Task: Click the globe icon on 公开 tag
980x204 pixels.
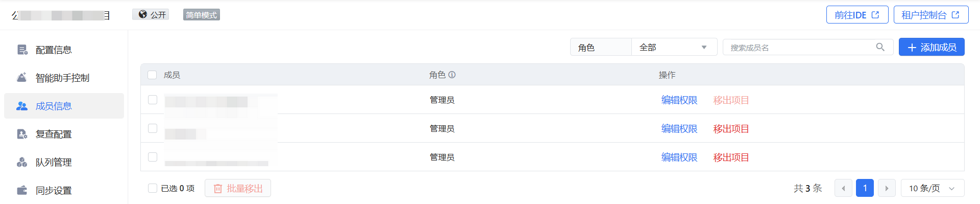Action: pos(143,14)
